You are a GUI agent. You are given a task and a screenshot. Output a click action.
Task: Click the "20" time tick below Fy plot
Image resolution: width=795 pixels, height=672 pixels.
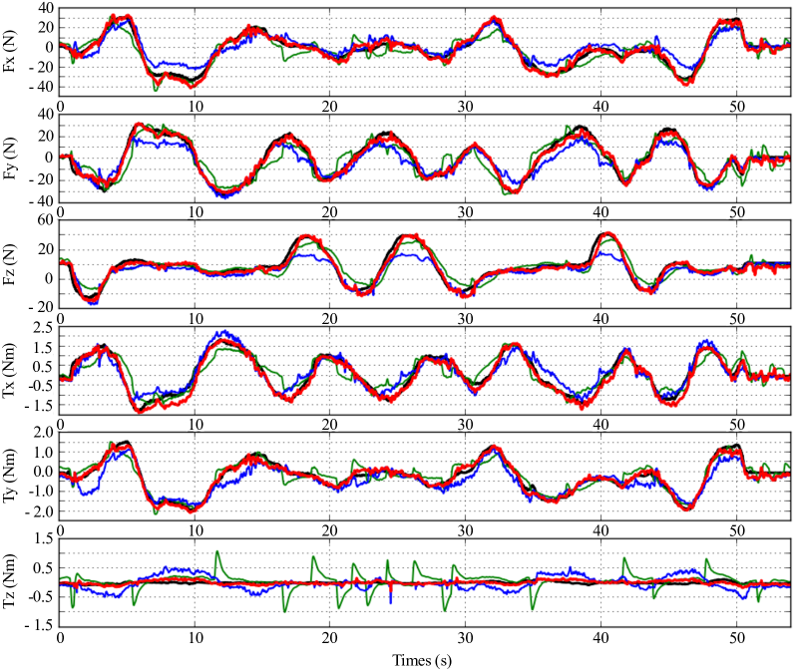click(x=329, y=211)
